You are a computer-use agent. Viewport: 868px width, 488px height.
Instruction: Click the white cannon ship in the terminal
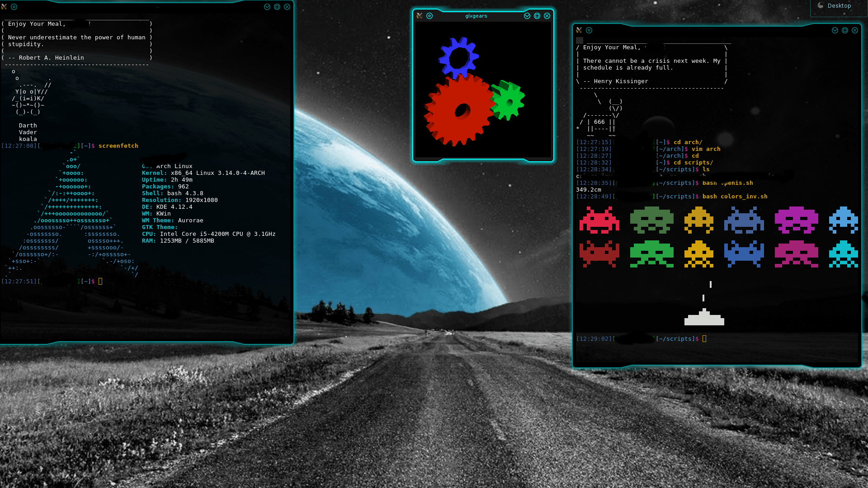pos(704,317)
